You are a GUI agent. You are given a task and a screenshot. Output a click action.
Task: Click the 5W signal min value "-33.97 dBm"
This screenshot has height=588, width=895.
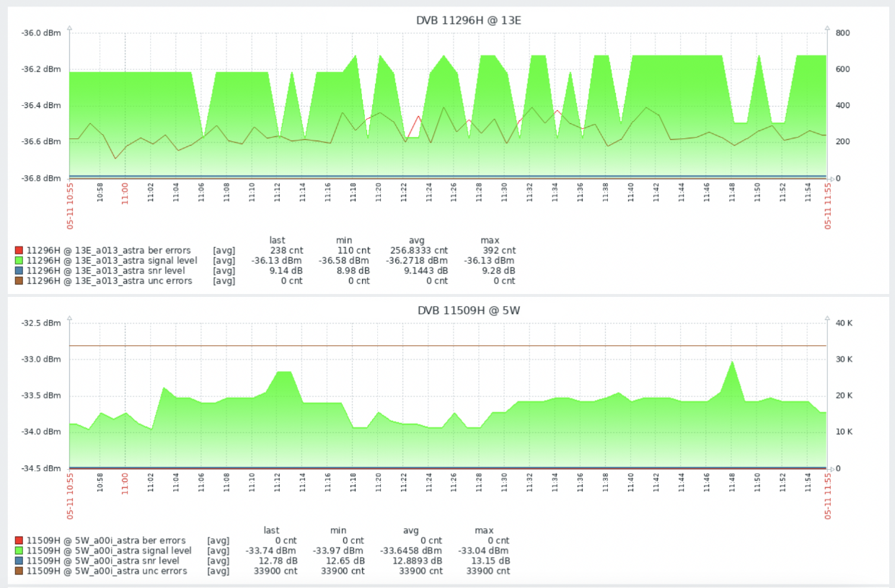[338, 551]
